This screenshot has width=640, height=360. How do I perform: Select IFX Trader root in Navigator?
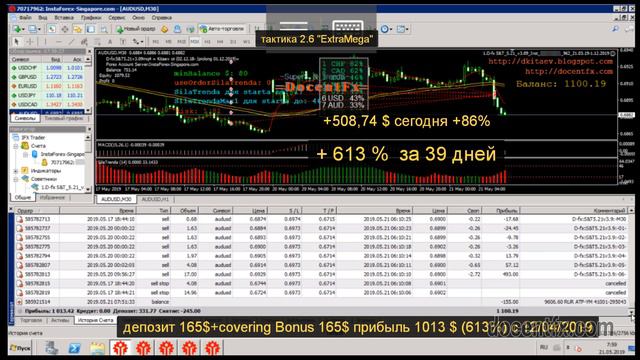pos(29,138)
